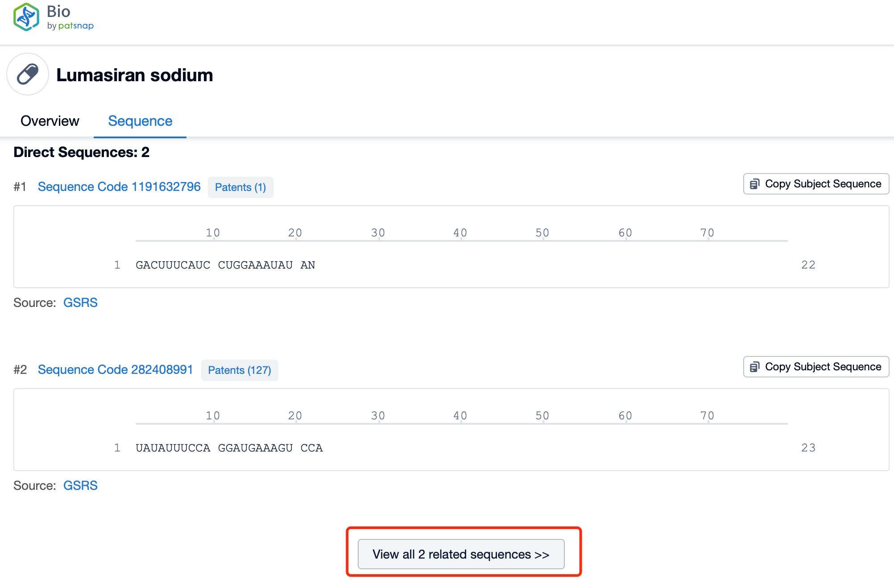Select the Sequence tab
The height and width of the screenshot is (588, 894).
pos(140,121)
